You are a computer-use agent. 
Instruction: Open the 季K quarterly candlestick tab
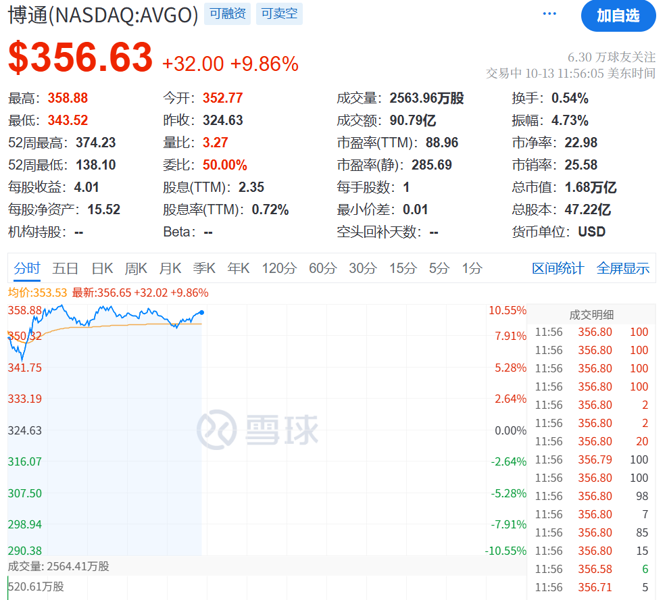pyautogui.click(x=204, y=268)
